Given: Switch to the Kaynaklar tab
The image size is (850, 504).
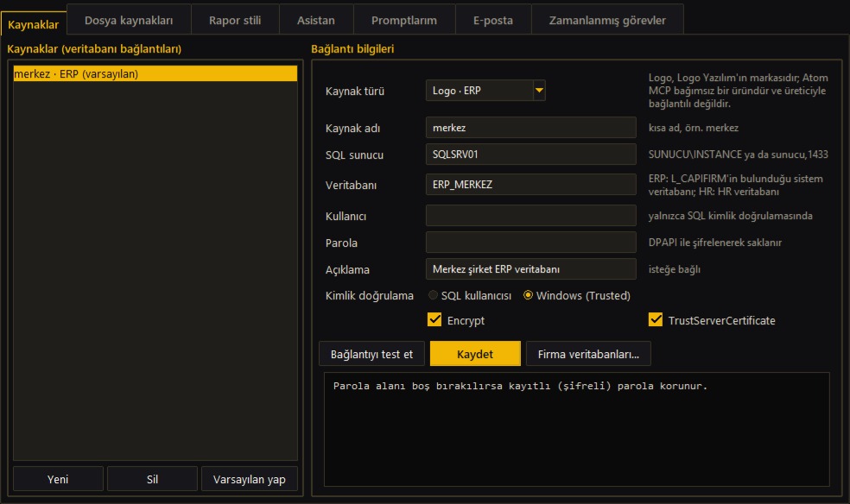Looking at the screenshot, I should click(34, 24).
